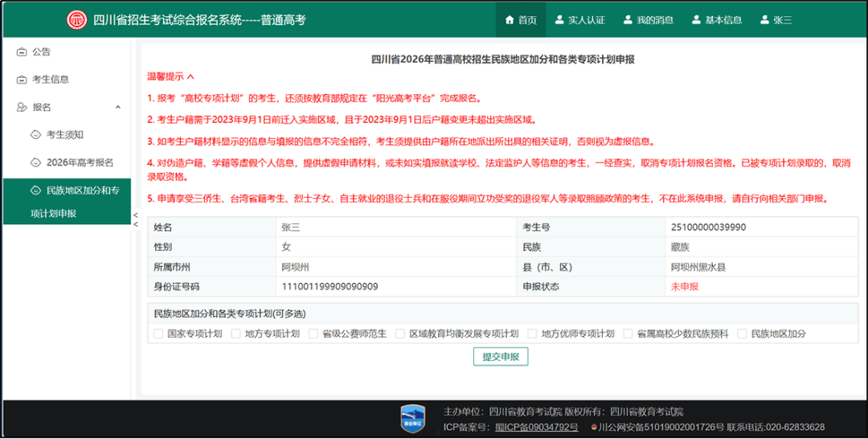
Task: Click the user icon beside 张三
Action: click(764, 20)
